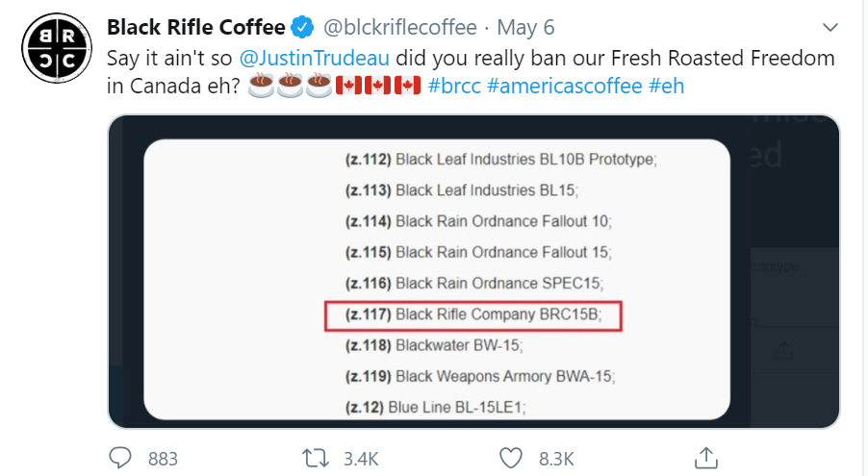Open the embedded firearms list image
868x476 pixels.
pos(473,271)
